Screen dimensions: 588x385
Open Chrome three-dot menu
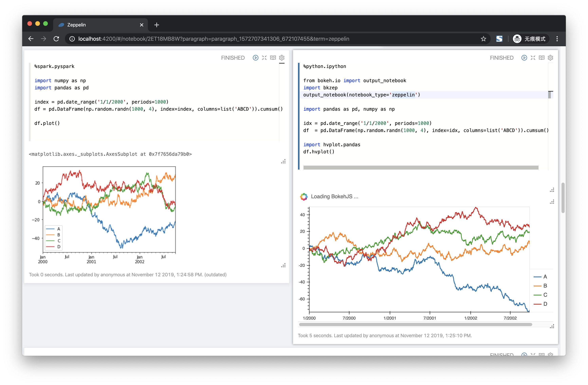pyautogui.click(x=557, y=39)
